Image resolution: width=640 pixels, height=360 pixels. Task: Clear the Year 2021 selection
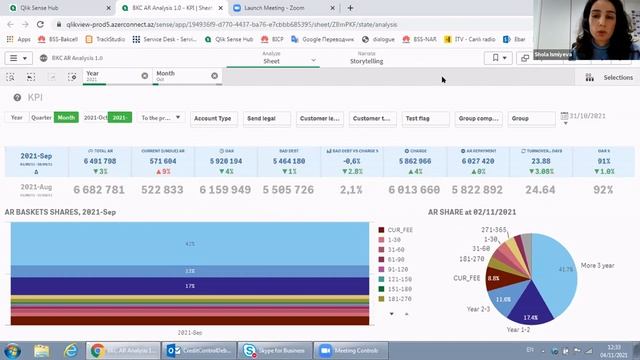(144, 76)
